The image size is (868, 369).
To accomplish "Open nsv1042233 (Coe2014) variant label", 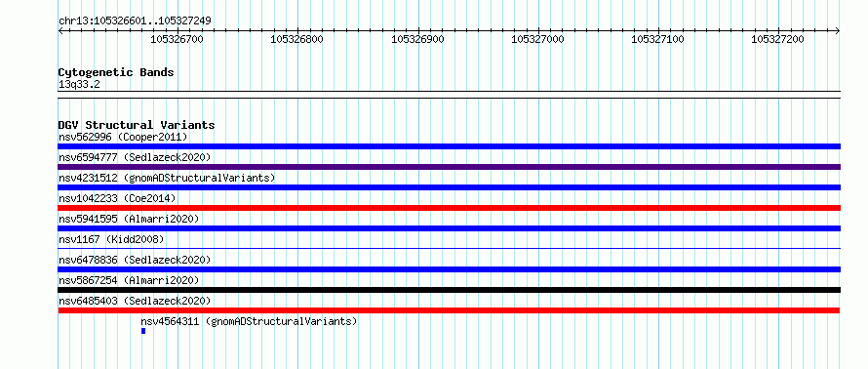I will (x=117, y=198).
